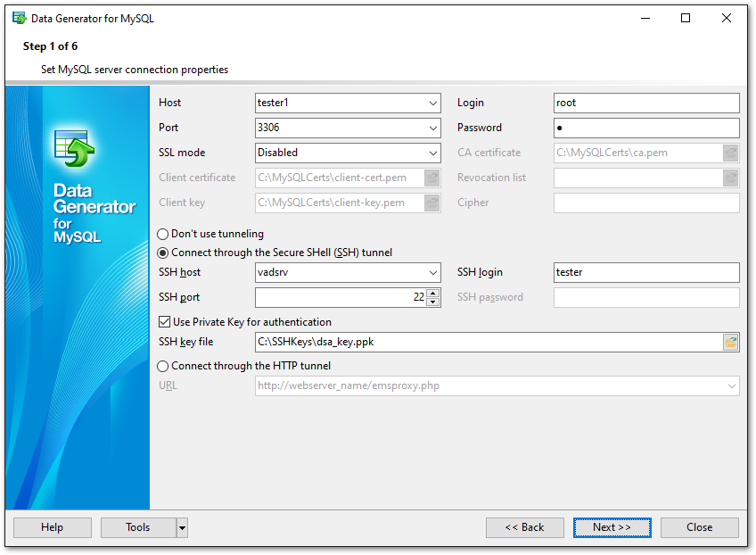Click the Data Generator logo in sidebar
Image resolution: width=756 pixels, height=555 pixels.
74,148
